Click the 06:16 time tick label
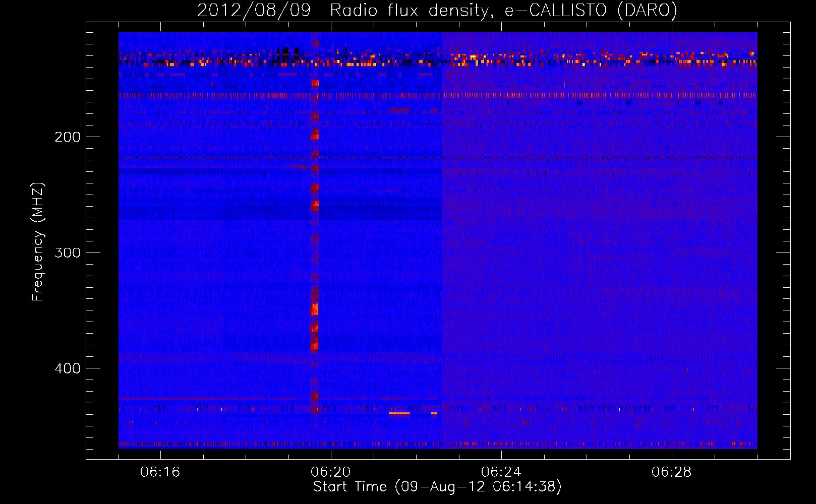Screen dimensions: 816x504 [x=160, y=472]
